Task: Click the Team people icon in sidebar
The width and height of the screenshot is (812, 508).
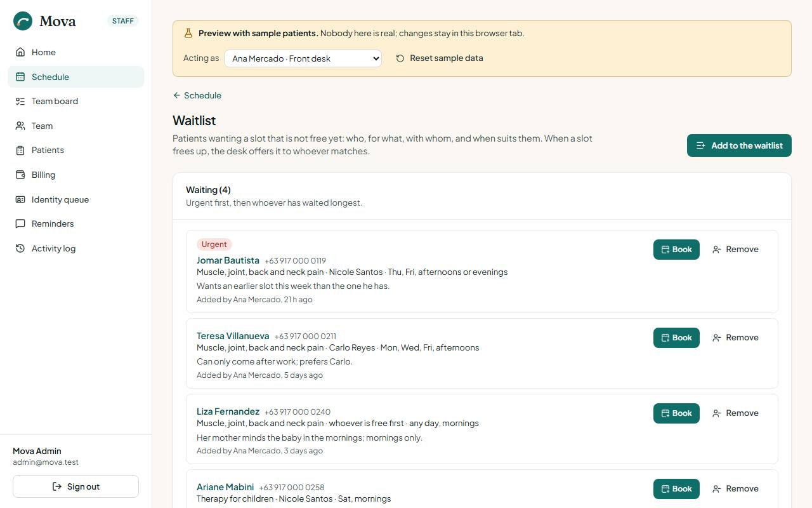Action: pos(20,126)
